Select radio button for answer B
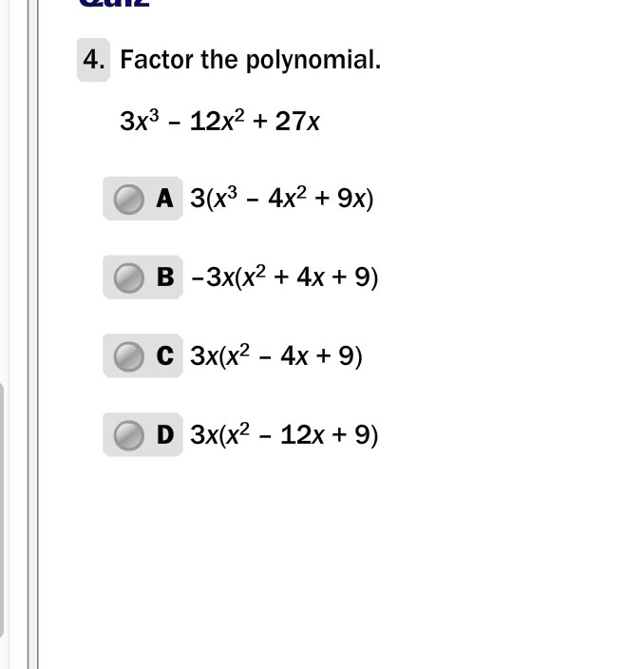This screenshot has height=669, width=644. pyautogui.click(x=129, y=277)
